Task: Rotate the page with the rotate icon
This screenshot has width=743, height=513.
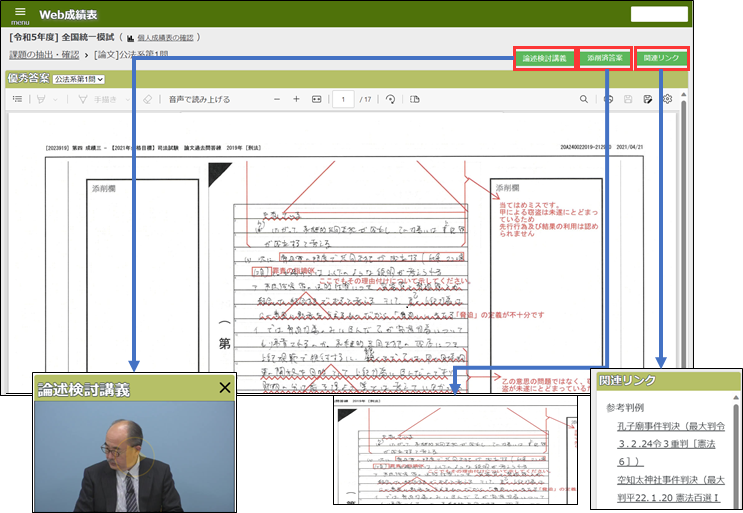Action: (x=390, y=100)
